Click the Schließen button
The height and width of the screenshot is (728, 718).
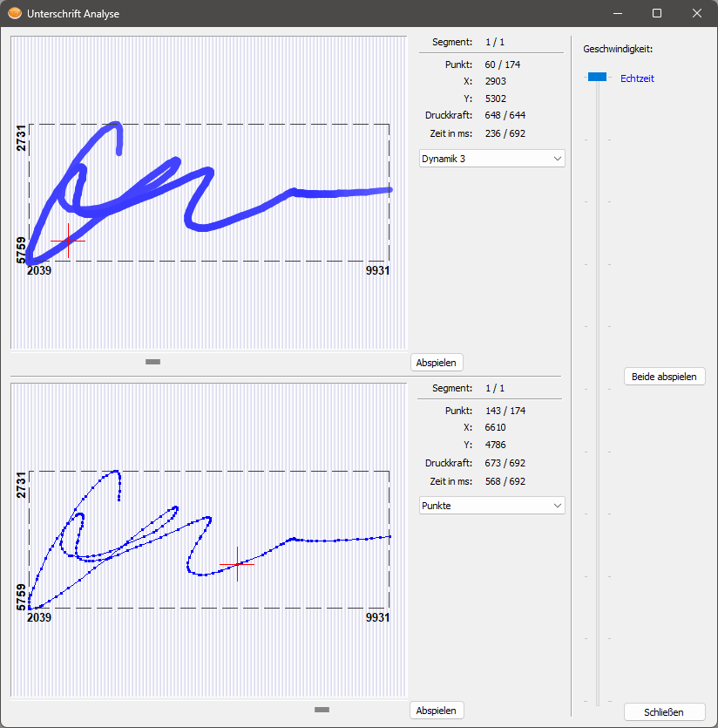click(x=664, y=712)
